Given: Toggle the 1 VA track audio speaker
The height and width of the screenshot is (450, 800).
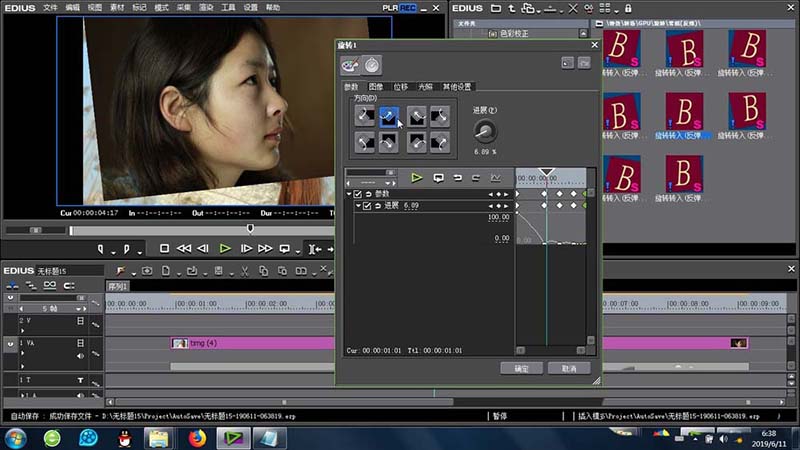Looking at the screenshot, I should point(80,356).
